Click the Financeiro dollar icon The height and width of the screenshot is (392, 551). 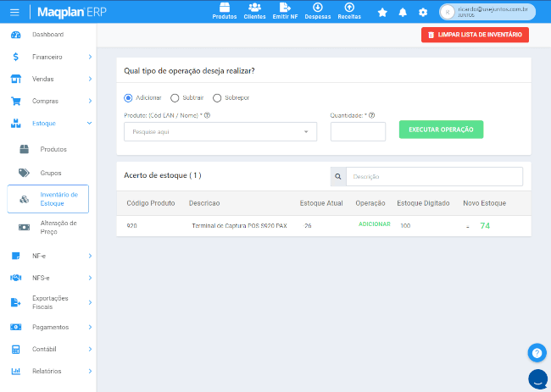[16, 57]
